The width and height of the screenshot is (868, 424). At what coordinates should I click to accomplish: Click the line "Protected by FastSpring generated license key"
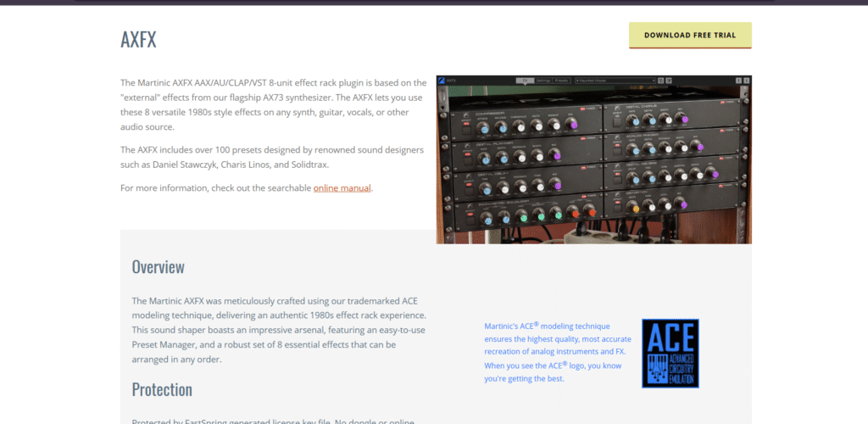(273, 421)
